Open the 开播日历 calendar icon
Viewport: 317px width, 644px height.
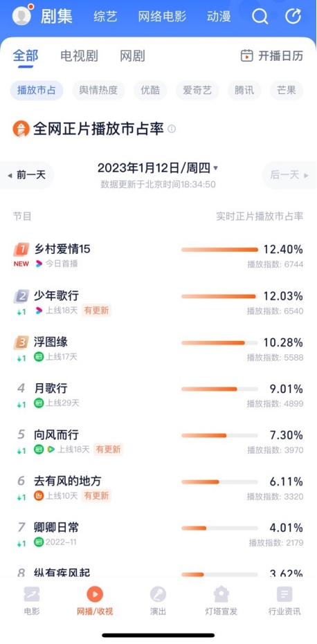[246, 55]
